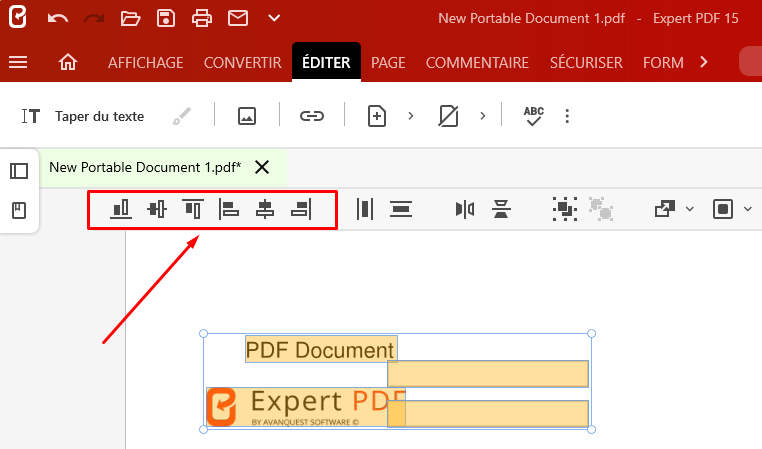Image resolution: width=762 pixels, height=449 pixels.
Task: Switch to the AFFICHAGE tab
Action: [145, 63]
